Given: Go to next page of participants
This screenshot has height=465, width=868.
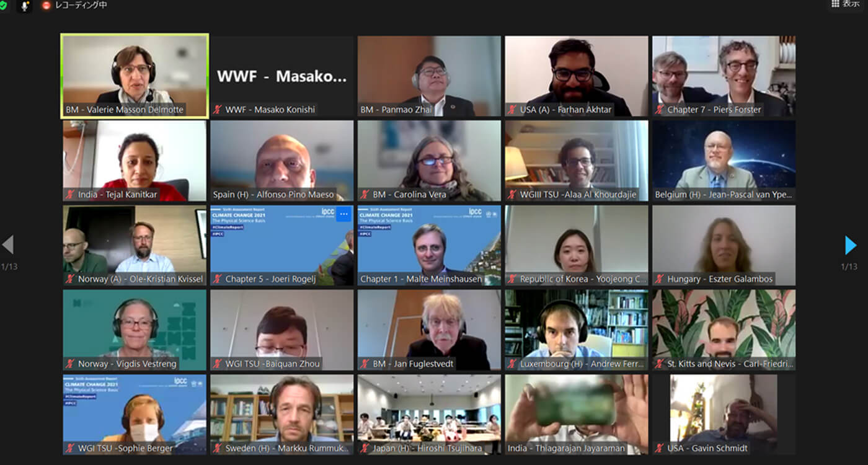Looking at the screenshot, I should tap(851, 246).
